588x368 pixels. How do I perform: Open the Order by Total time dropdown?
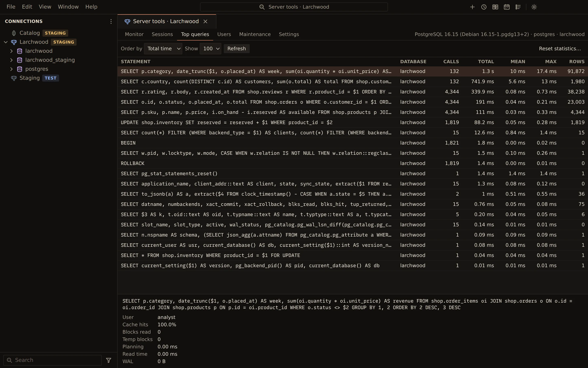point(163,49)
